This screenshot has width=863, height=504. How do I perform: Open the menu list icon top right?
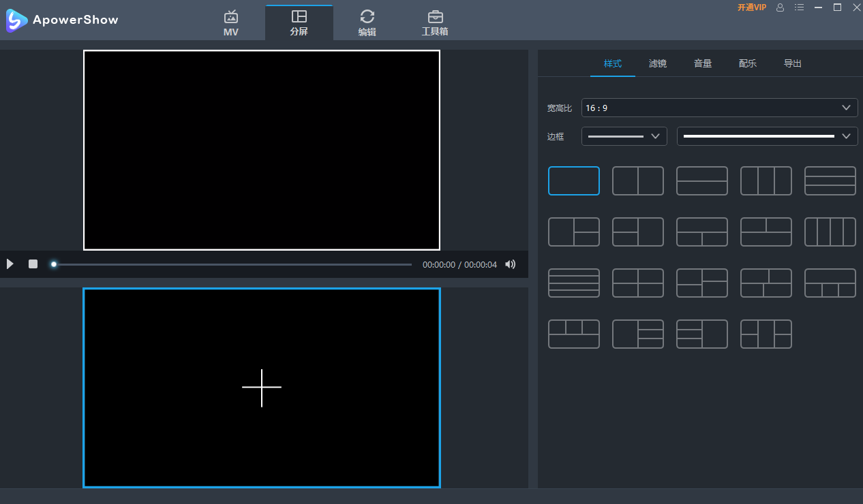point(799,7)
